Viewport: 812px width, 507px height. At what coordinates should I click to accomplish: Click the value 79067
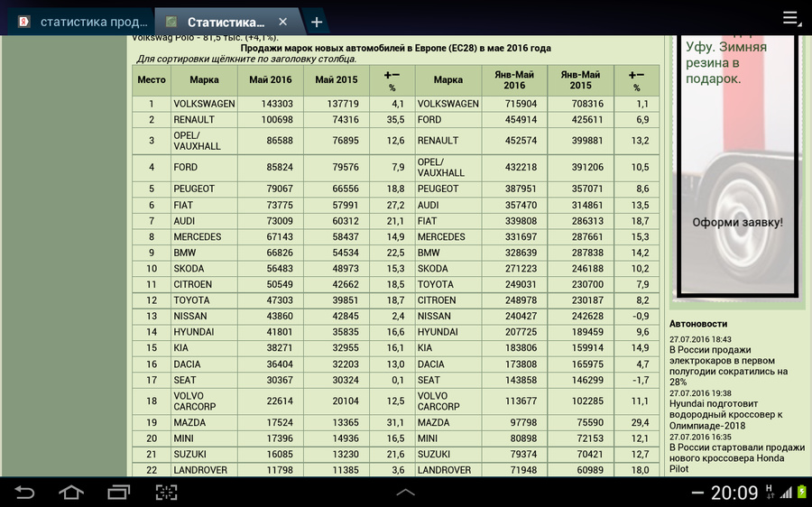point(280,189)
